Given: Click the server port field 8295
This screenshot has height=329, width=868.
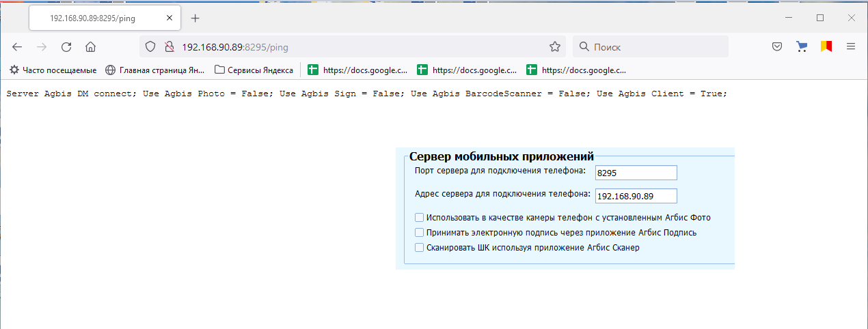Looking at the screenshot, I should tap(636, 173).
